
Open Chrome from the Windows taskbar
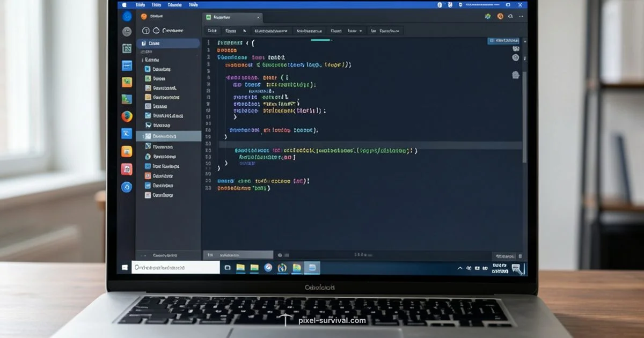[x=268, y=268]
